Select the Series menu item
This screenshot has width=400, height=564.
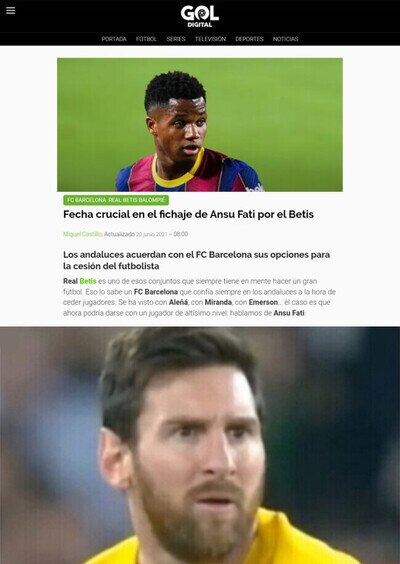[176, 39]
